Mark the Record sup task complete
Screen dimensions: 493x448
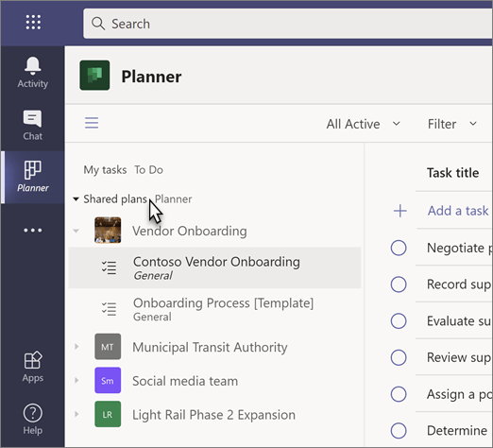(399, 284)
